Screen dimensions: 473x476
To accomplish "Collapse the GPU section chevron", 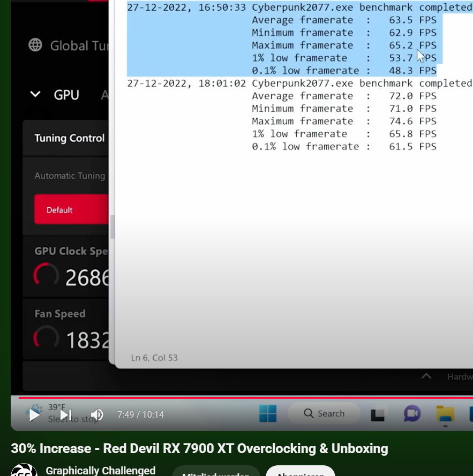I will click(35, 94).
